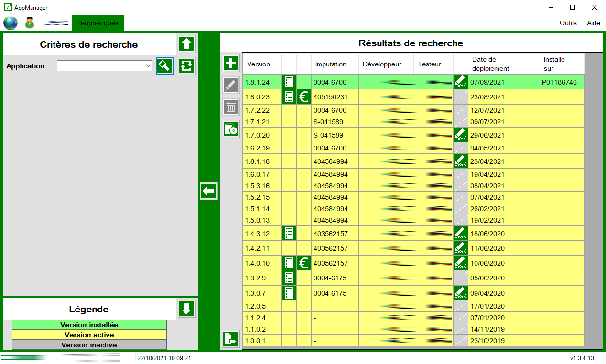Click the Version column header
The image size is (606, 364).
pyautogui.click(x=259, y=64)
